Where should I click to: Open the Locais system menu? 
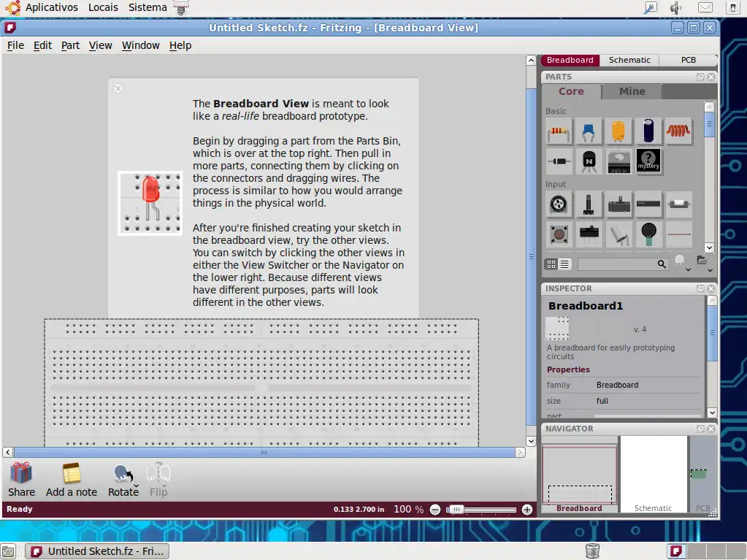pos(103,7)
